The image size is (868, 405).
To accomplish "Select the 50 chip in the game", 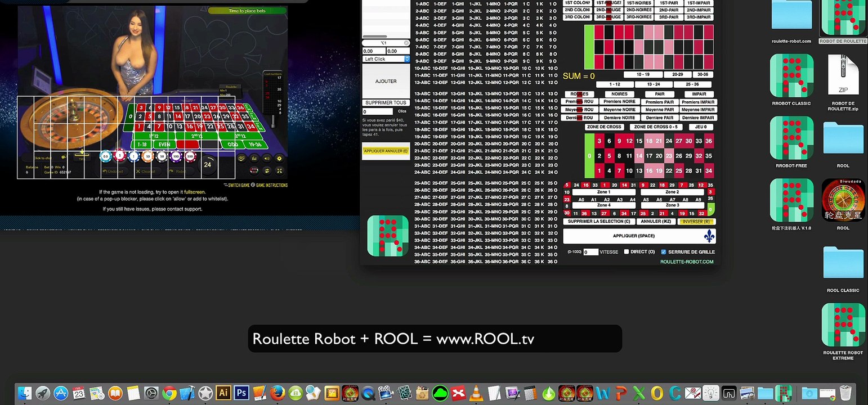I will 162,156.
